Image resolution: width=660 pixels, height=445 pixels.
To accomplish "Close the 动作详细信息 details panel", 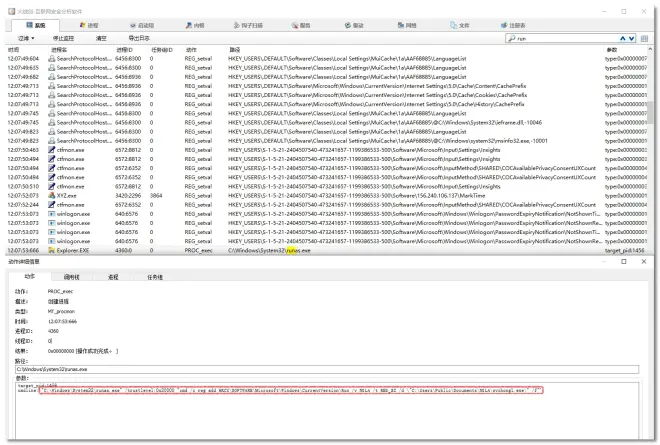I will tap(649, 262).
